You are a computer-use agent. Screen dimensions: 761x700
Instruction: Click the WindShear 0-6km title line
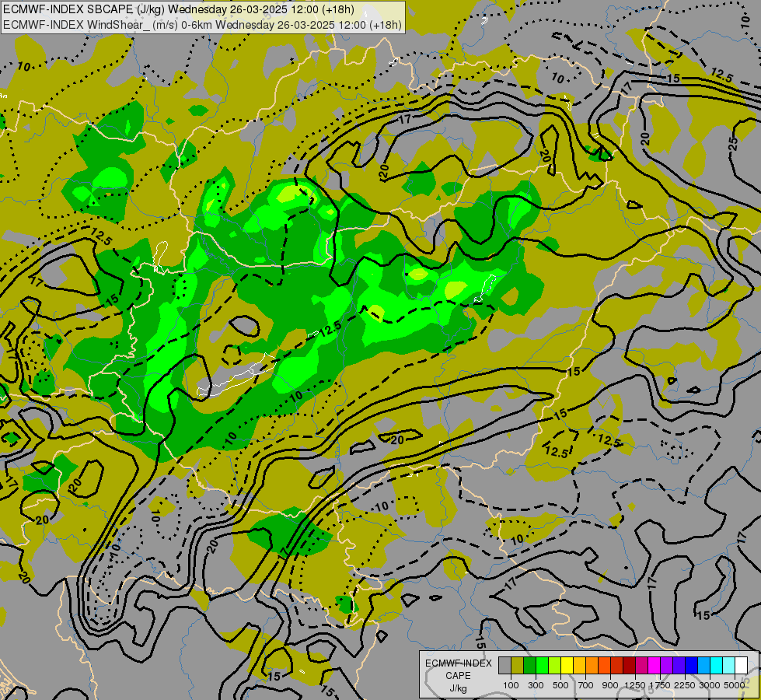[202, 25]
